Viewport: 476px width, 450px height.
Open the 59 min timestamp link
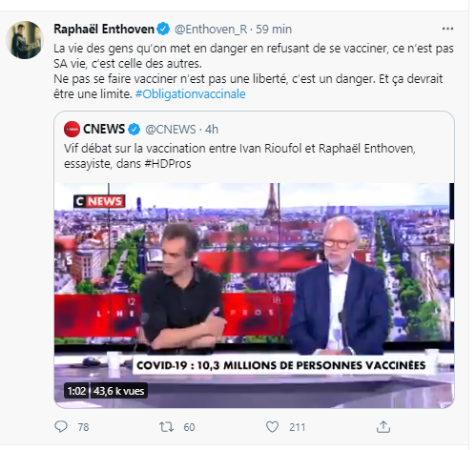pyautogui.click(x=274, y=30)
